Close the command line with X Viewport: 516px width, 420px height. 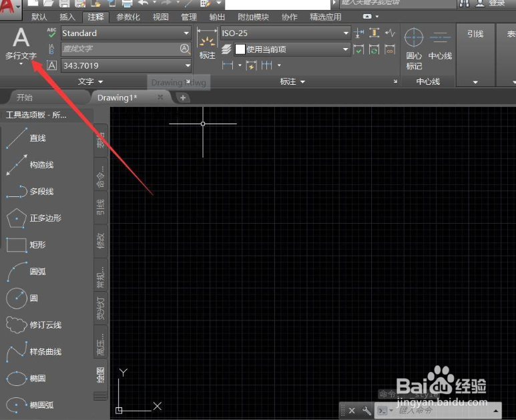pyautogui.click(x=352, y=411)
